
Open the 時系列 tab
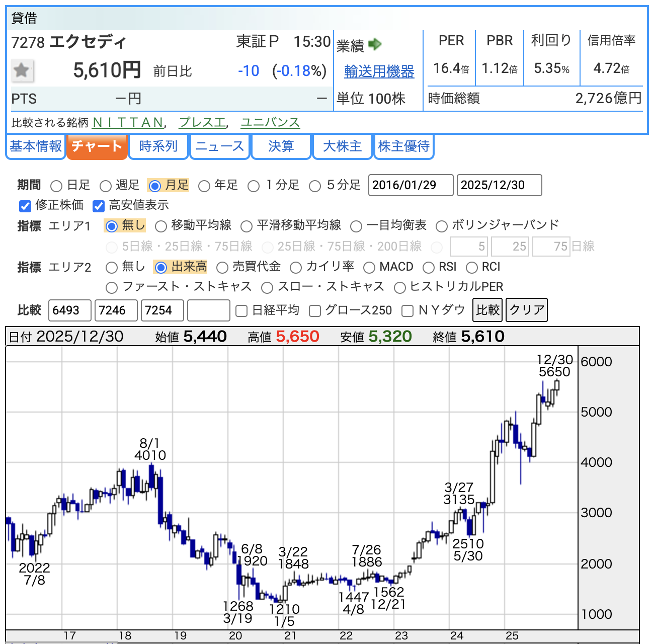tap(158, 146)
